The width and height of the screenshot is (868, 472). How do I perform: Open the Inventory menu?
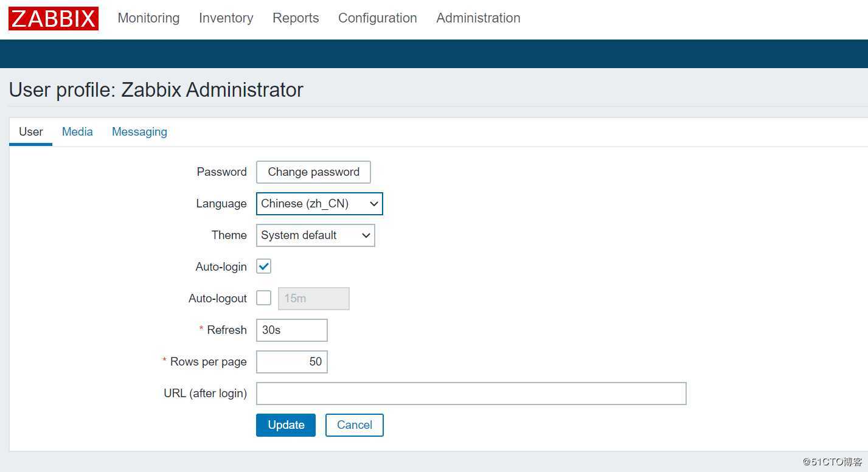[x=226, y=18]
